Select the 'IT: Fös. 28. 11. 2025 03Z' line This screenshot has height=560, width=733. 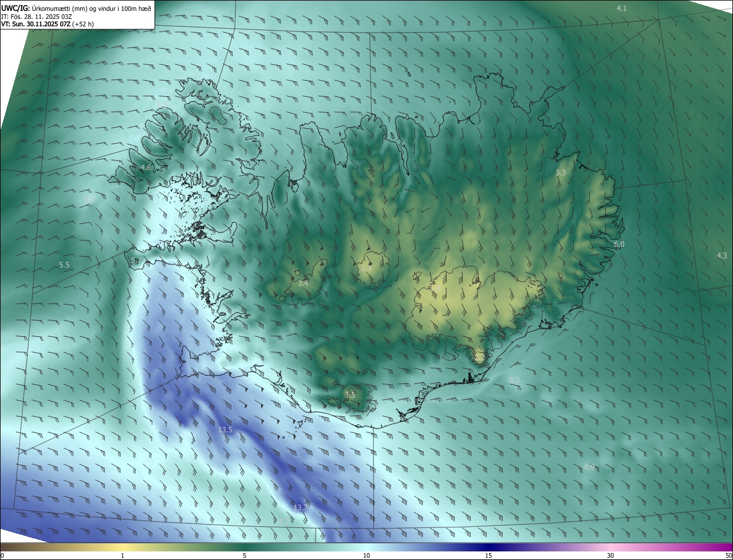[x=36, y=16]
